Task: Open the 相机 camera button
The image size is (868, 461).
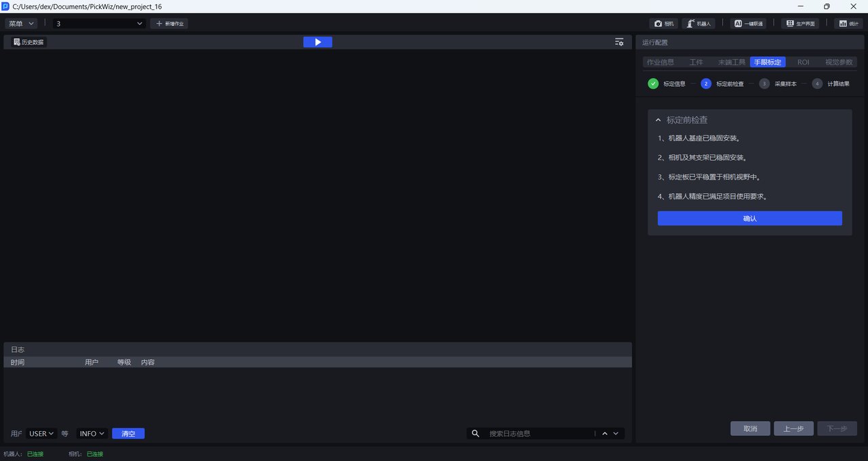Action: tap(664, 24)
